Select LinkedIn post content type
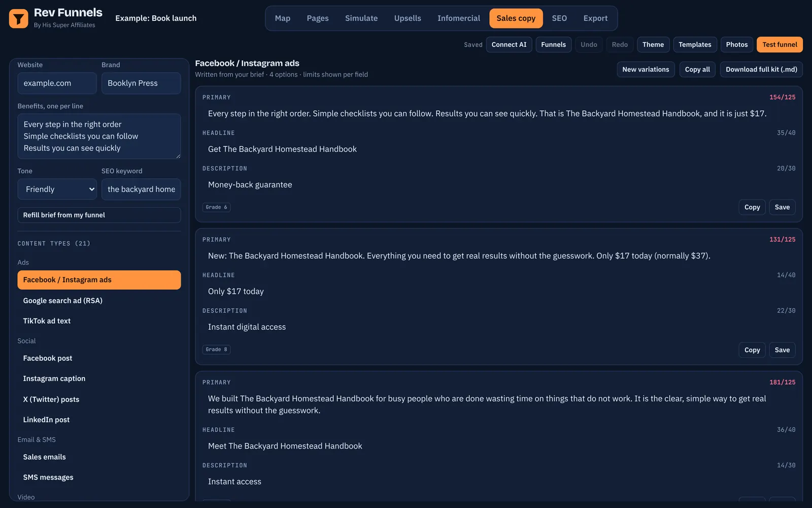Viewport: 812px width, 508px height. tap(99, 420)
